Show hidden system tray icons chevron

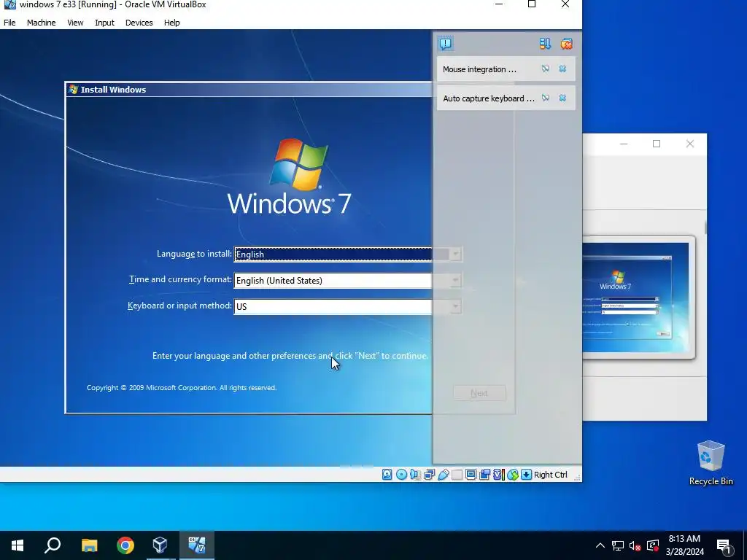point(600,545)
